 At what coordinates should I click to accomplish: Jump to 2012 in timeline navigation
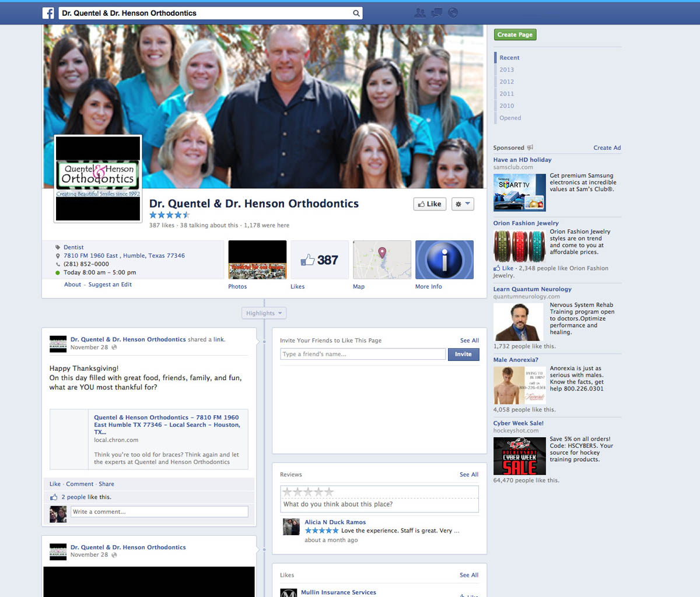coord(506,82)
